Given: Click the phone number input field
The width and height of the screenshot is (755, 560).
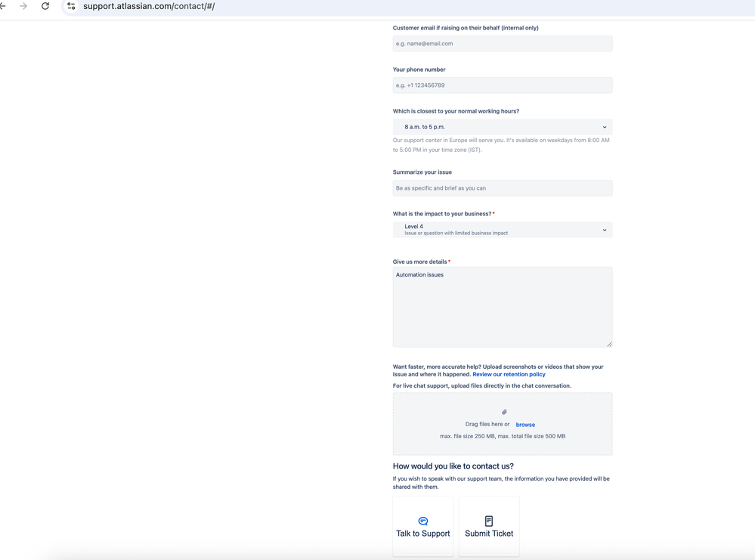Looking at the screenshot, I should click(x=502, y=85).
